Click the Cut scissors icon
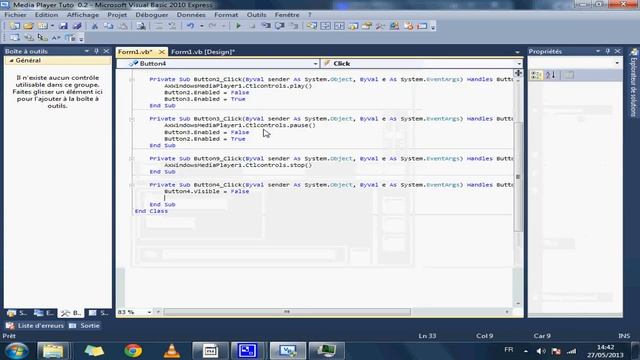 [x=95, y=26]
